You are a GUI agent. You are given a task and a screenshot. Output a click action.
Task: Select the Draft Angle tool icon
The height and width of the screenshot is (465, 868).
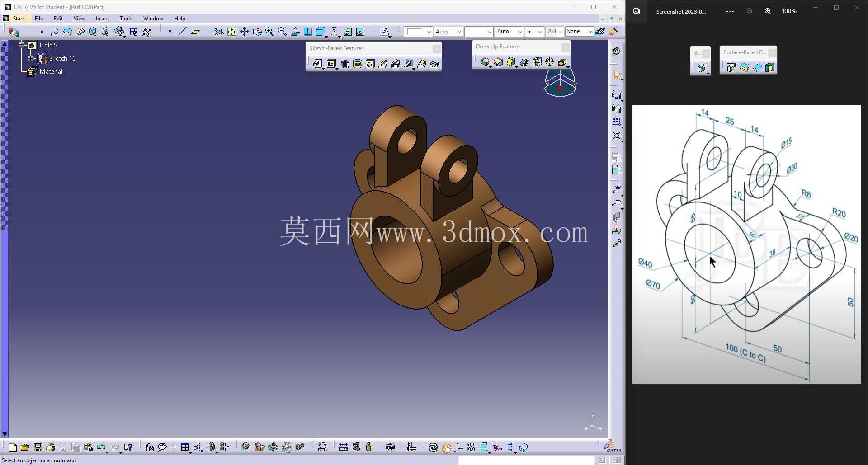click(x=511, y=62)
